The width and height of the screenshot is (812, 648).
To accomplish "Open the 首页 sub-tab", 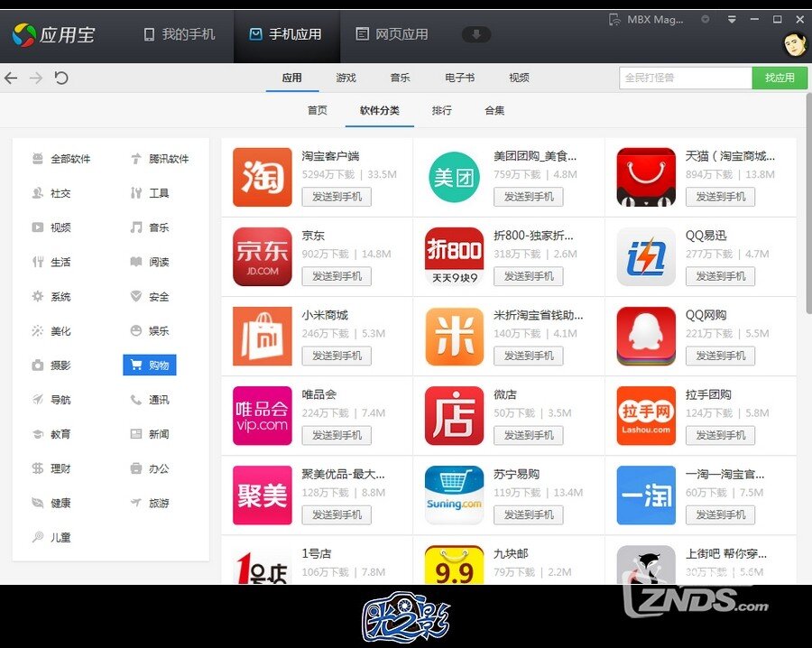I will pos(318,110).
